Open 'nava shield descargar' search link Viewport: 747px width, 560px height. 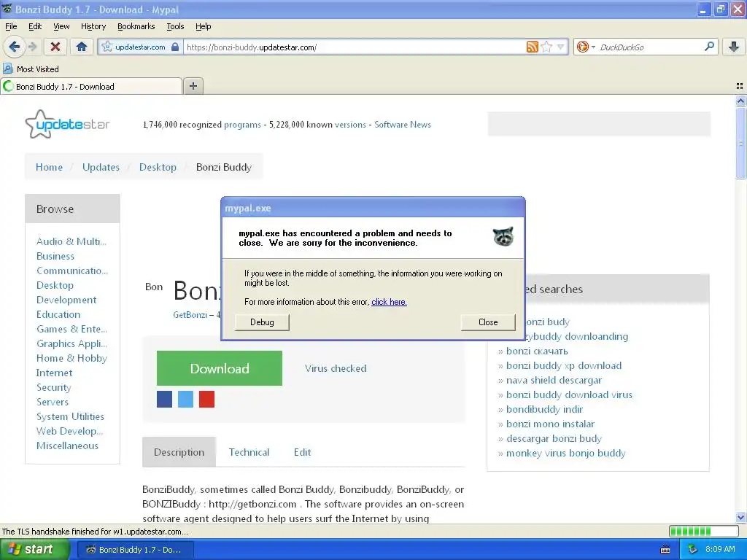[x=554, y=381]
